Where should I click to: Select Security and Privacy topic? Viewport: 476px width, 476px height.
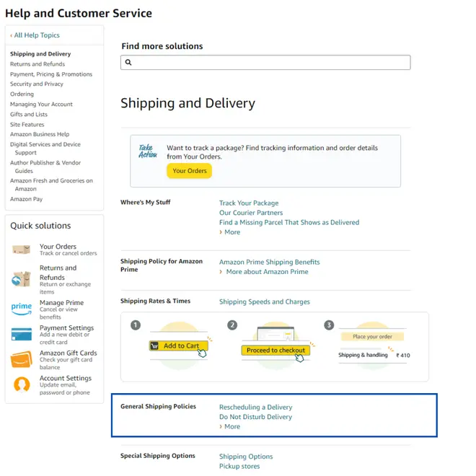click(37, 84)
